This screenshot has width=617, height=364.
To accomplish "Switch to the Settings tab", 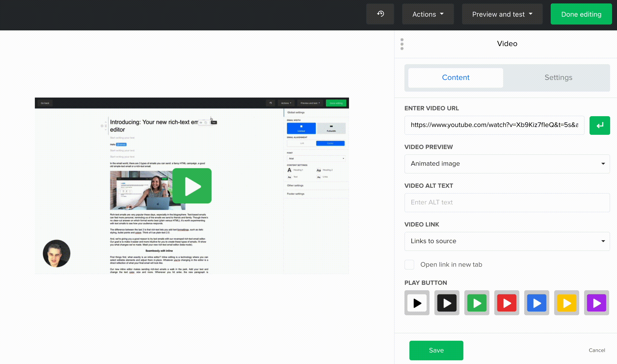I will [558, 77].
